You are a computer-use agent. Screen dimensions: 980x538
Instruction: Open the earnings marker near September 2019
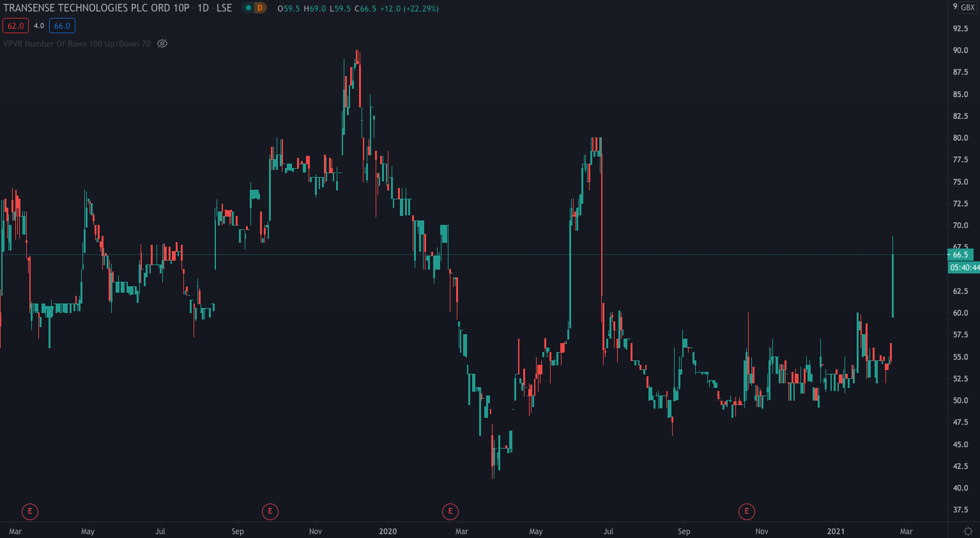tap(270, 511)
